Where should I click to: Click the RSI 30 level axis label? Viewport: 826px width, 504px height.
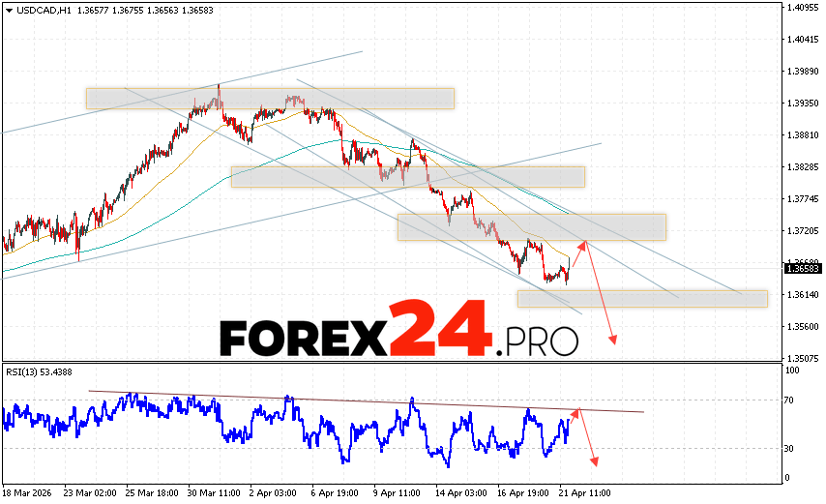[790, 448]
